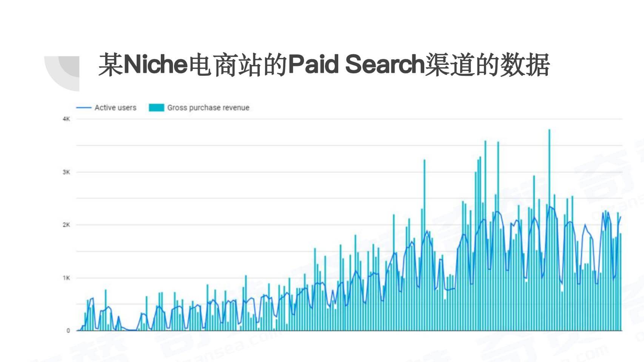Click the Active users legend label
The height and width of the screenshot is (362, 644).
115,107
